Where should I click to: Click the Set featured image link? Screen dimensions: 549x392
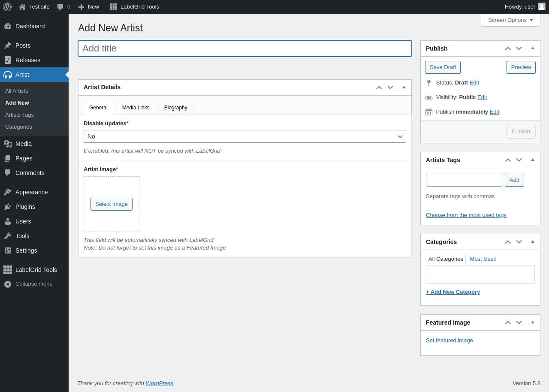point(449,341)
